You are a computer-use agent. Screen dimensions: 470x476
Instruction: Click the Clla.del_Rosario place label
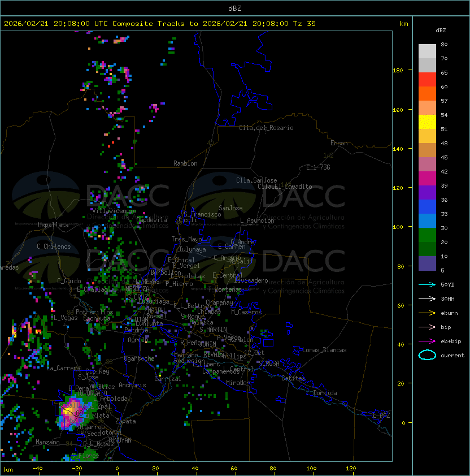(x=266, y=128)
